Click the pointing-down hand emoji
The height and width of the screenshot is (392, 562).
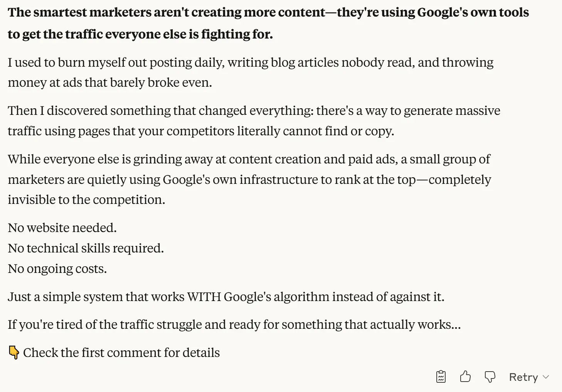coord(13,353)
